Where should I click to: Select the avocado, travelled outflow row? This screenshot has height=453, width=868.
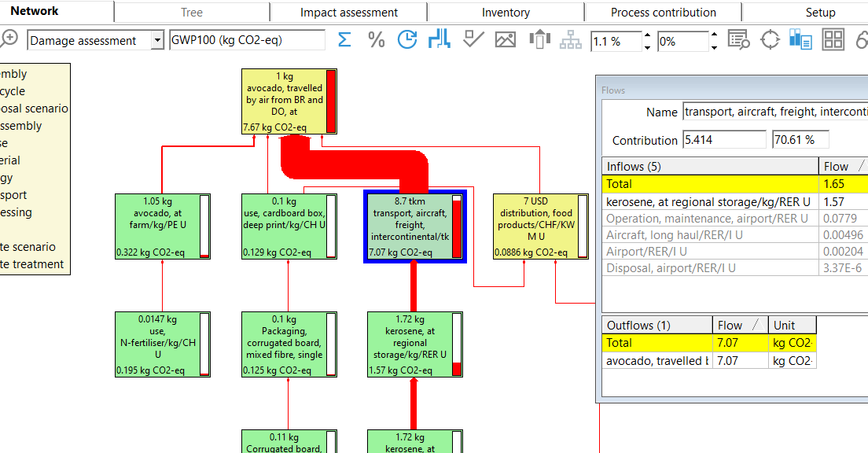709,360
